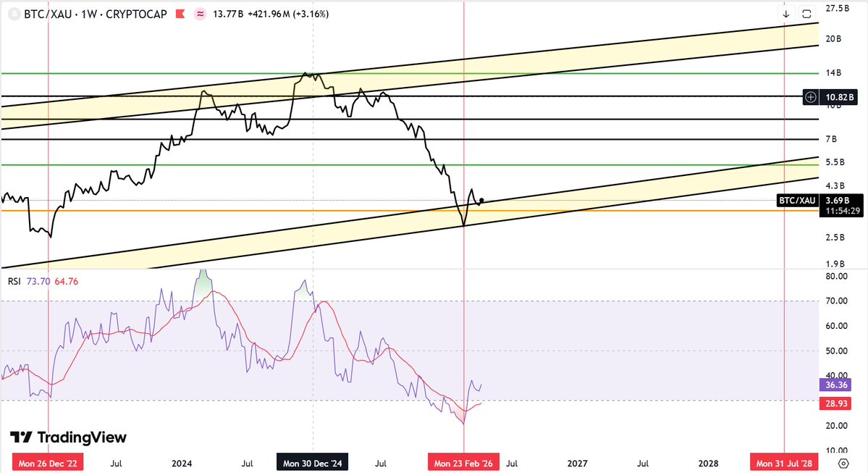Click the Mon 31 Jul '28 date marker

point(785,463)
